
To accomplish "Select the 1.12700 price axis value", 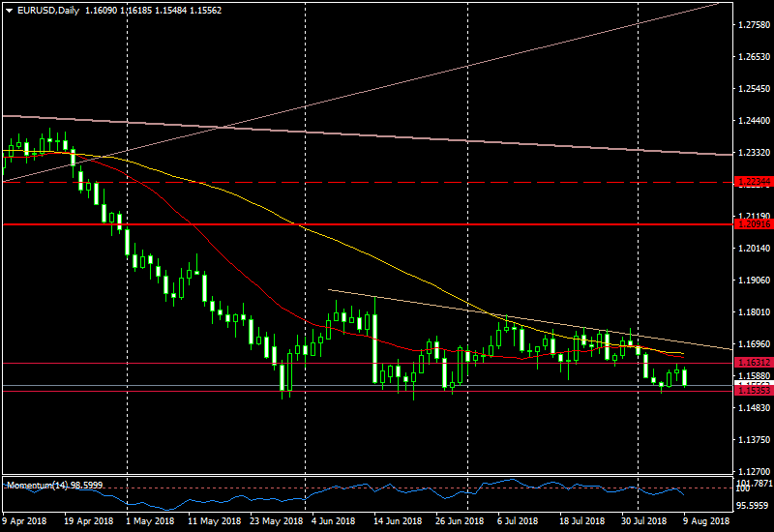I will tap(753, 471).
